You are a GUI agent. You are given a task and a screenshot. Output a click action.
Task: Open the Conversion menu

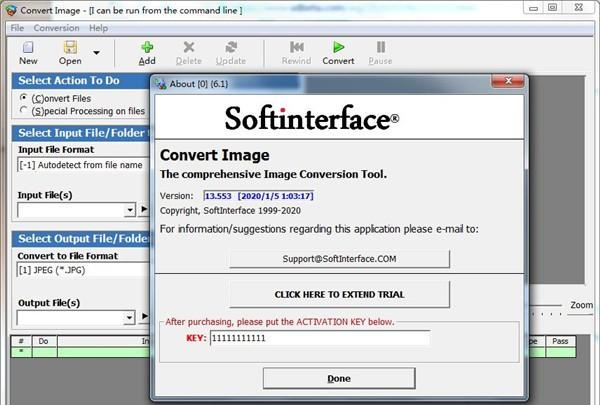tap(56, 28)
